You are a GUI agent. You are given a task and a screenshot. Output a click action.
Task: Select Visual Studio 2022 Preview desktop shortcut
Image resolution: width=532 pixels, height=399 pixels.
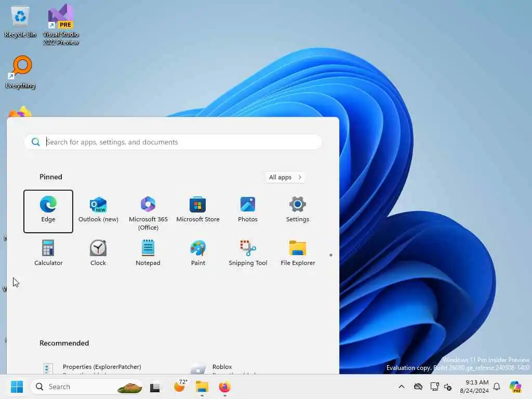(x=61, y=25)
